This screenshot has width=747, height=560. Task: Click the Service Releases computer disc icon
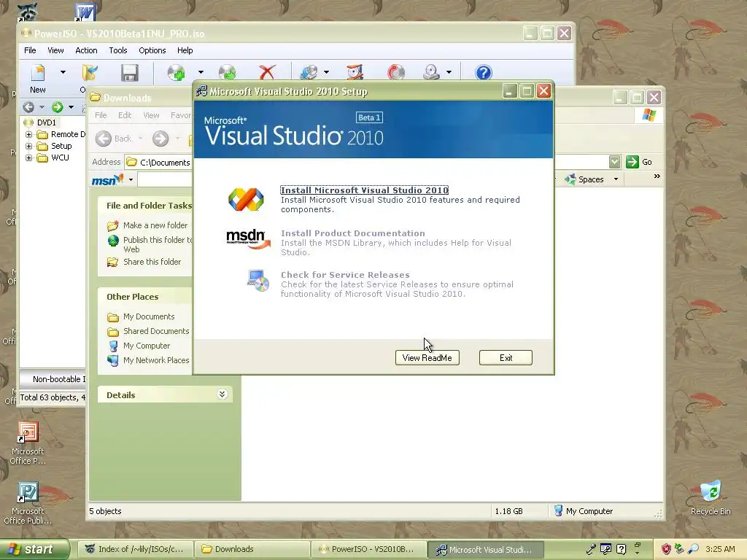258,281
